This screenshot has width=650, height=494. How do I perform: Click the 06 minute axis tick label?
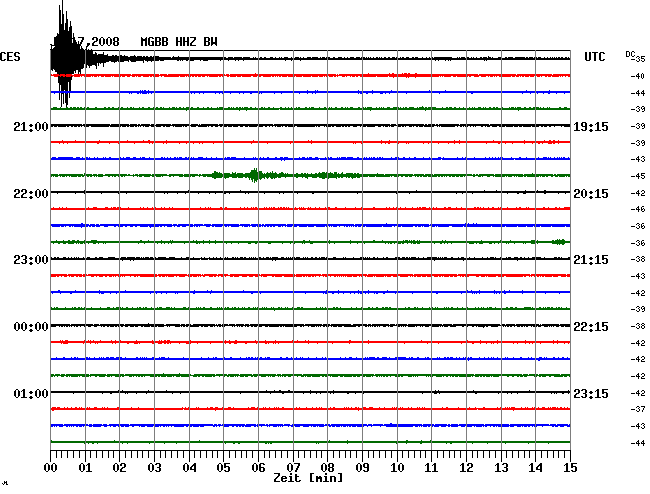258,468
